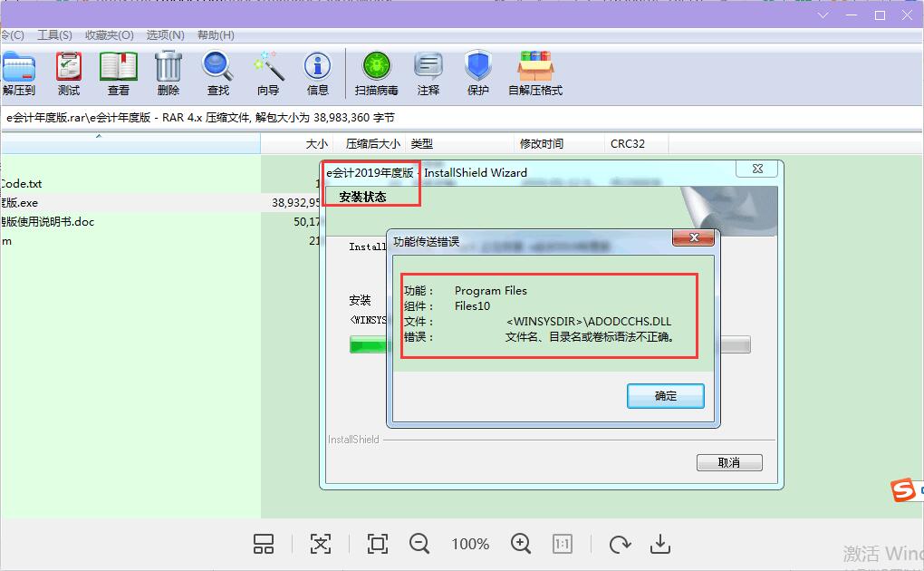Zoom in in the image viewer
Screen dimensions: 924x571
point(521,544)
